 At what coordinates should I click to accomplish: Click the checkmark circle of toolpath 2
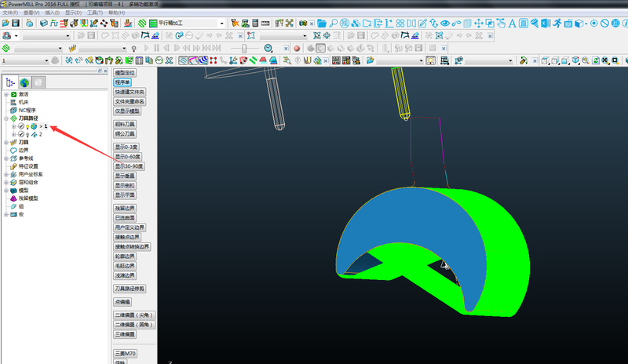(x=21, y=135)
